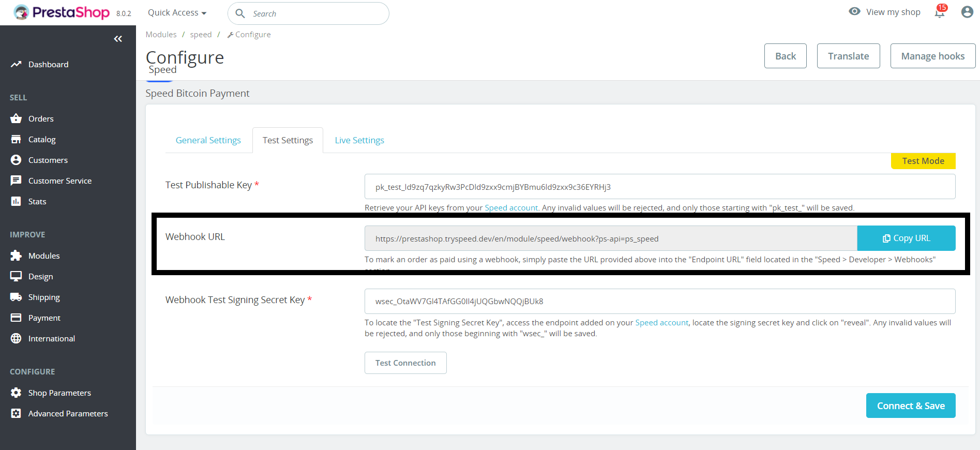Open Dashboard trending icon
This screenshot has height=450, width=980.
coord(16,64)
